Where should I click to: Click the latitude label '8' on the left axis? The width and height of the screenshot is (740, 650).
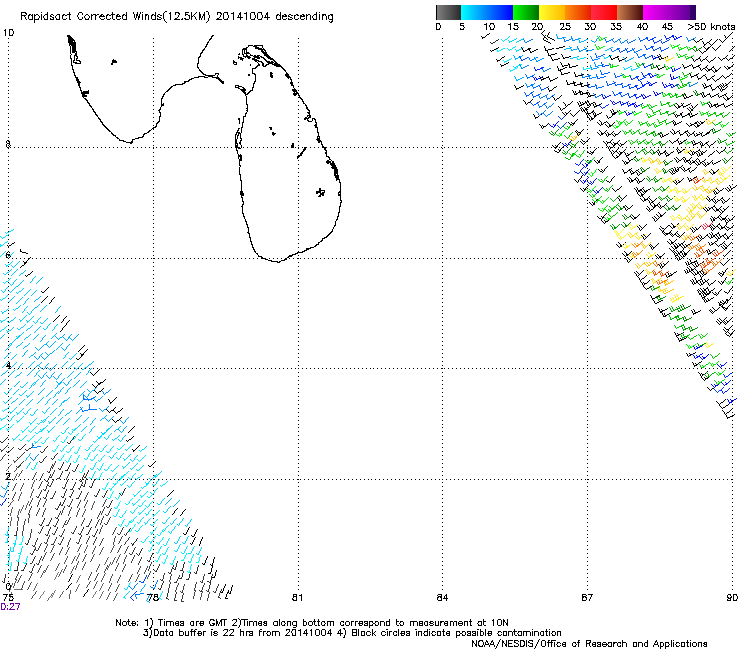[x=8, y=144]
